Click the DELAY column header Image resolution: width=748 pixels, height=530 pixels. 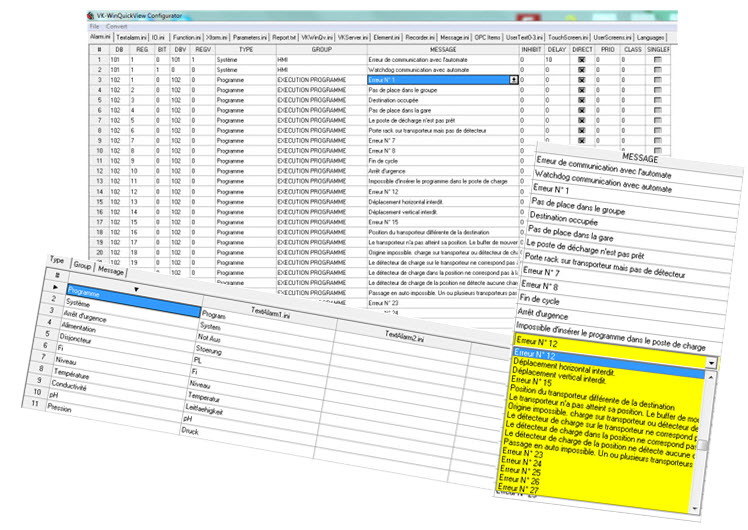557,49
